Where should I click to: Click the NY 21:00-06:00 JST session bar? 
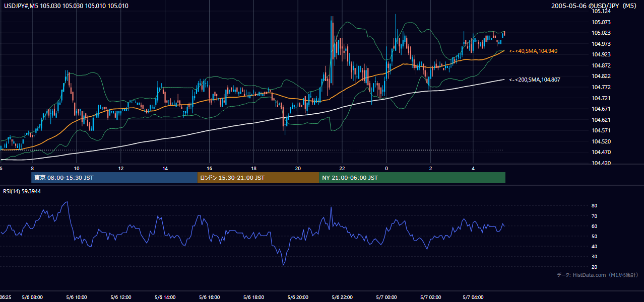[x=412, y=178]
